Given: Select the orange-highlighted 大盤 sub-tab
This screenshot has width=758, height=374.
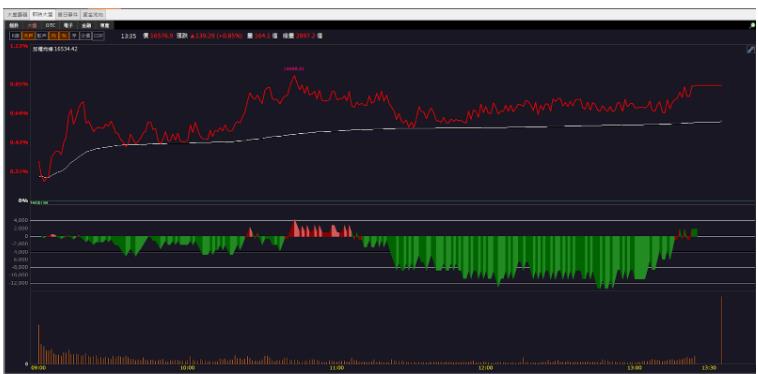Looking at the screenshot, I should pos(32,25).
